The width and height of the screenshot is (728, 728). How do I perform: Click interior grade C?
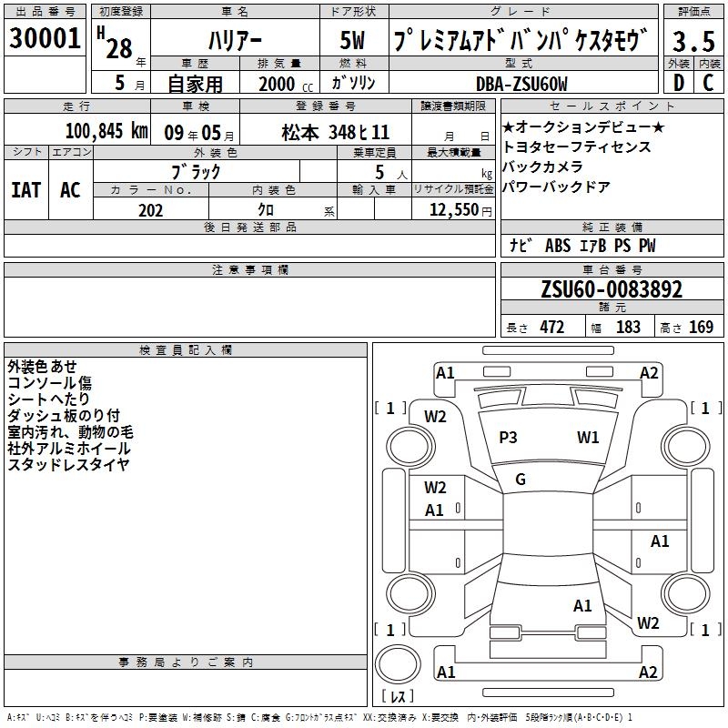point(708,83)
